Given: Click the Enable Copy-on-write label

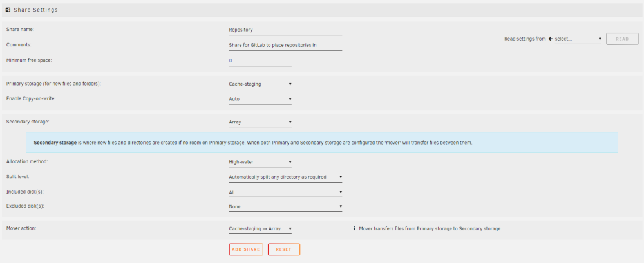Looking at the screenshot, I should (x=31, y=99).
